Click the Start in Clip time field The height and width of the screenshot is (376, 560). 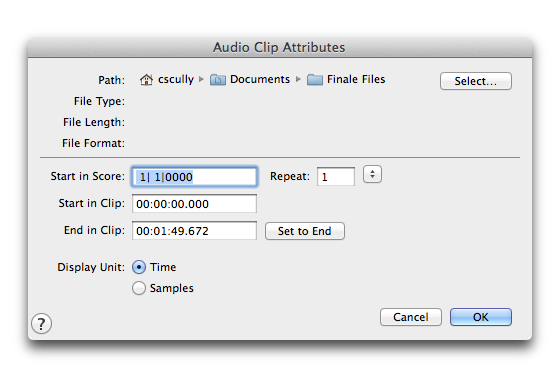[194, 204]
